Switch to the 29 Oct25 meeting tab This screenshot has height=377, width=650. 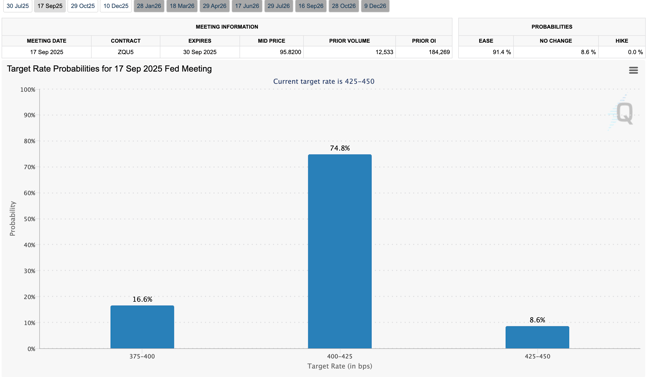(82, 6)
